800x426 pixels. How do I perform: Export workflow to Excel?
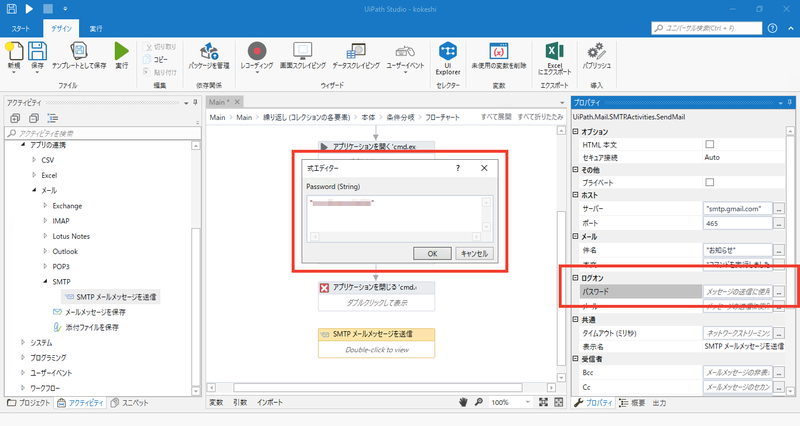coord(555,52)
